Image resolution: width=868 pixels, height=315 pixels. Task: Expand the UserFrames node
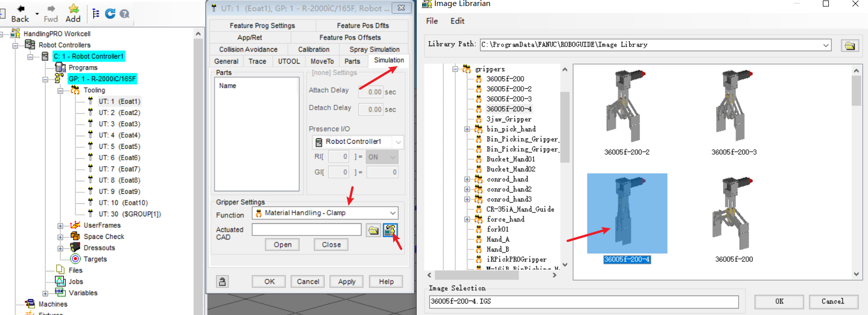click(60, 226)
